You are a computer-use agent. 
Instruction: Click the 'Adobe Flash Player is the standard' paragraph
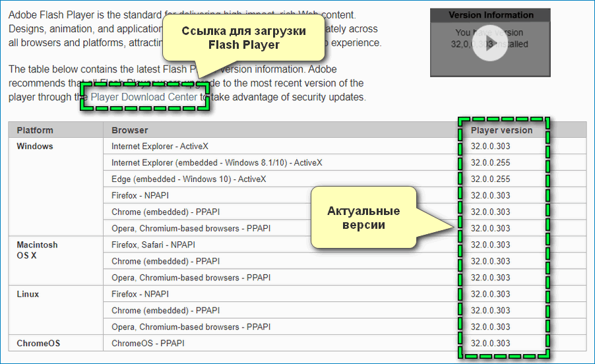[x=195, y=29]
